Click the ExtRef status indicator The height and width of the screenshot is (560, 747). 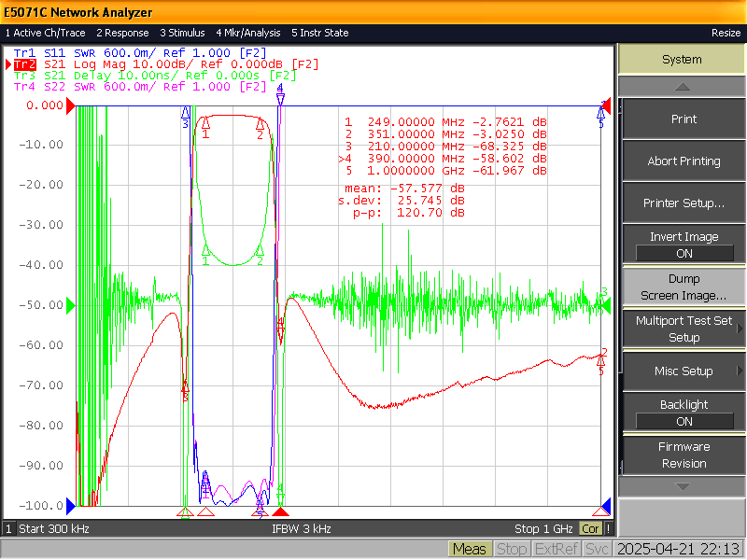[556, 550]
